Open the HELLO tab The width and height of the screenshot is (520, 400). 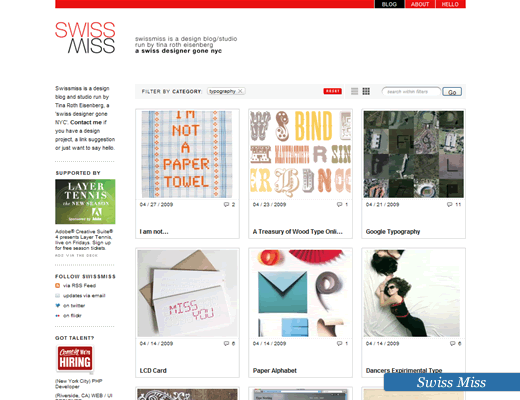pyautogui.click(x=450, y=4)
